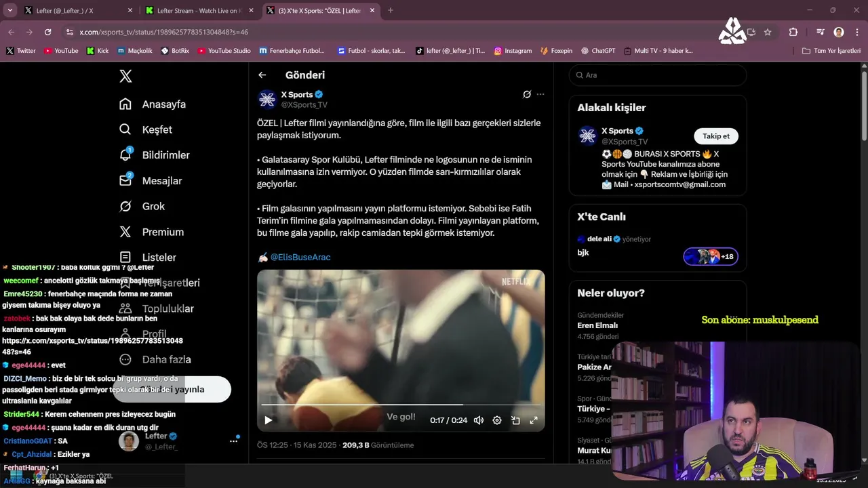Open the ChatGPT bookmark

click(597, 51)
